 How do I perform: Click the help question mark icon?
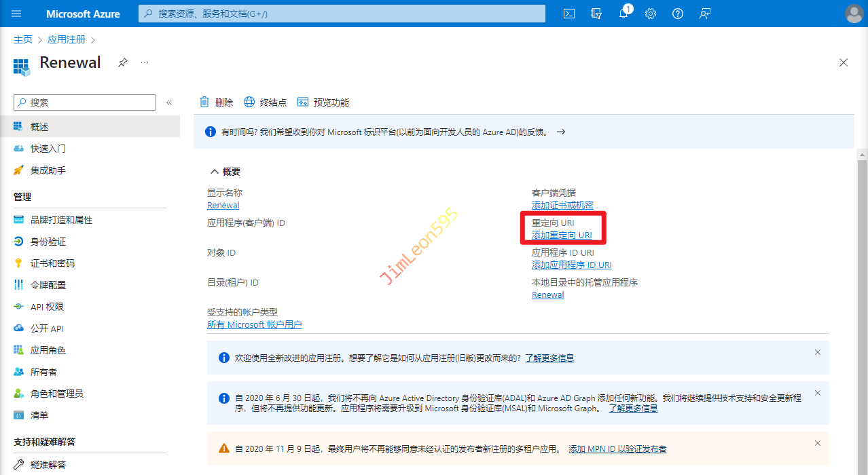click(x=677, y=14)
